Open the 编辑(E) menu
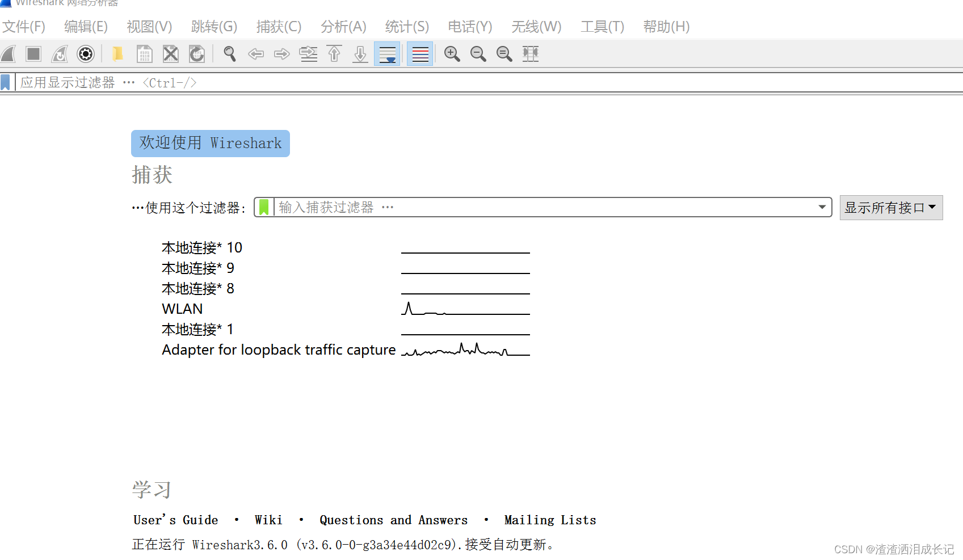The height and width of the screenshot is (560, 963). (x=86, y=27)
